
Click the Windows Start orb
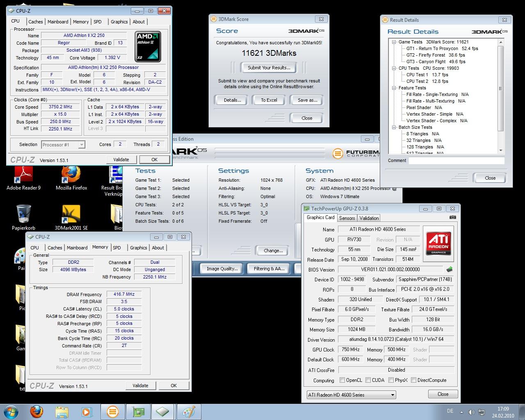point(11,411)
